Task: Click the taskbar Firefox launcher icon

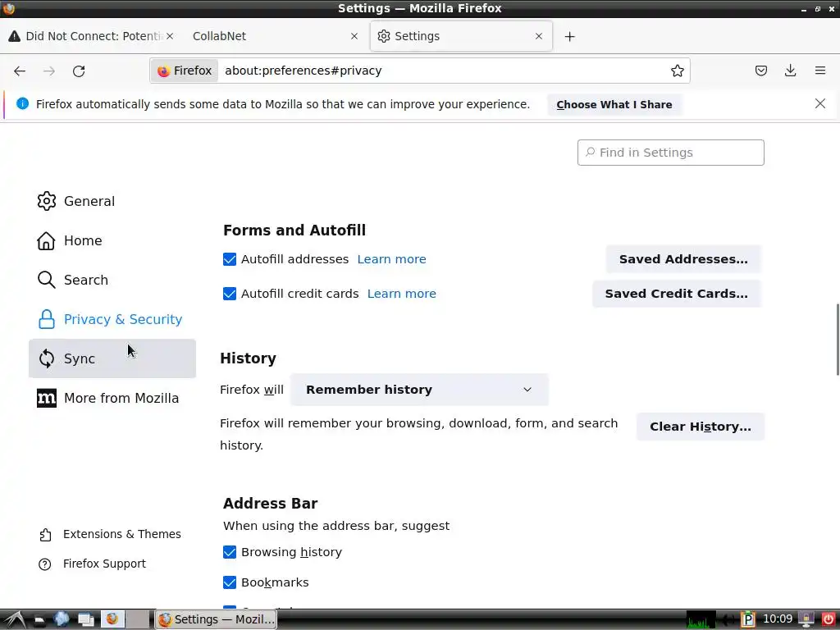Action: (x=112, y=619)
